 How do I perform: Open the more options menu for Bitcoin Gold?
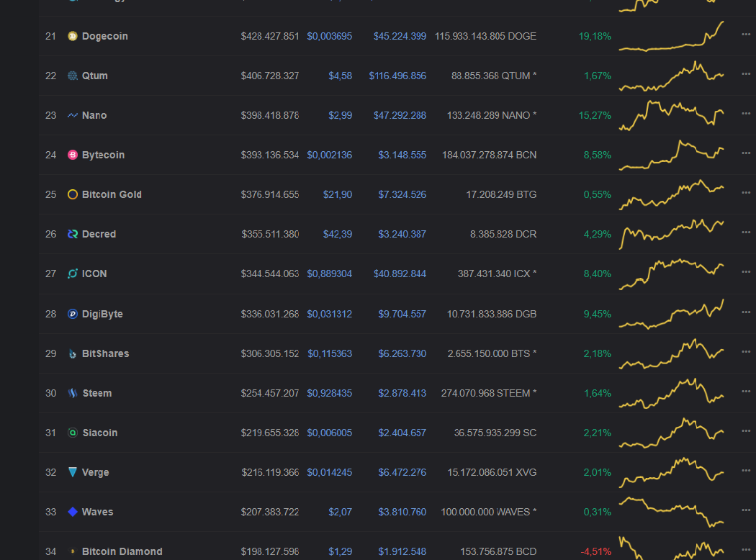point(746,192)
